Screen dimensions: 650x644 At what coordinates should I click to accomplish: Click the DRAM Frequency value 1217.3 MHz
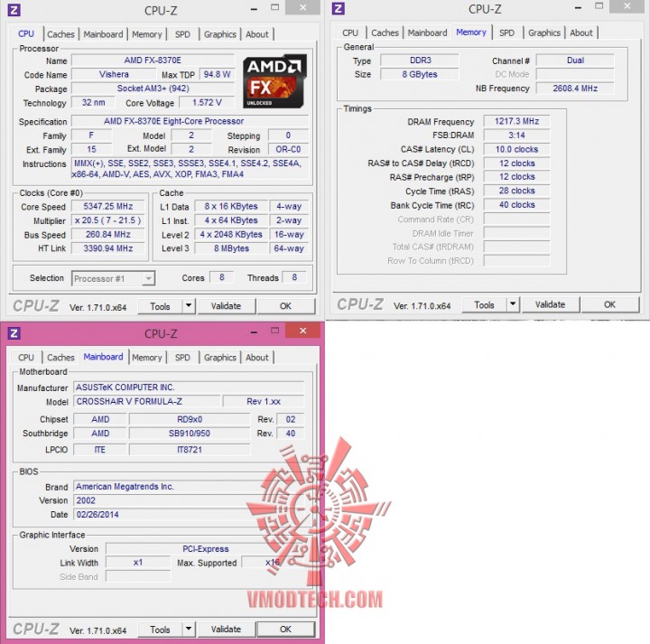pos(516,121)
